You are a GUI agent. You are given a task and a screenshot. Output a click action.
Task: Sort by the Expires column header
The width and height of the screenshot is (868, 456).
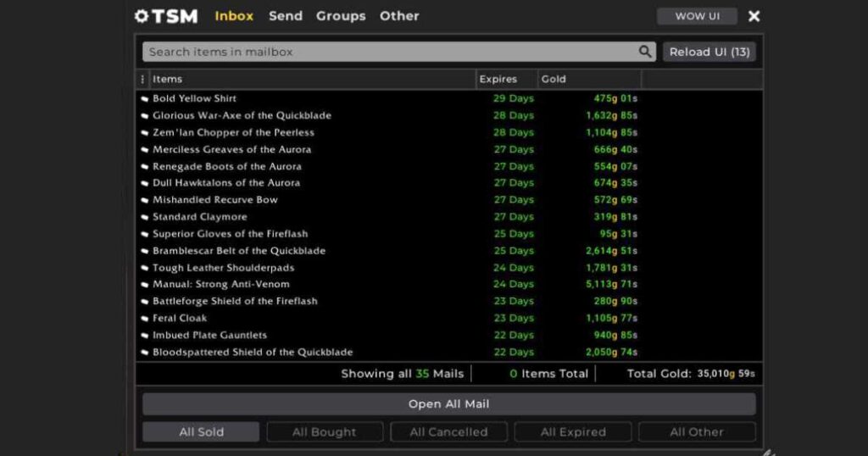498,79
